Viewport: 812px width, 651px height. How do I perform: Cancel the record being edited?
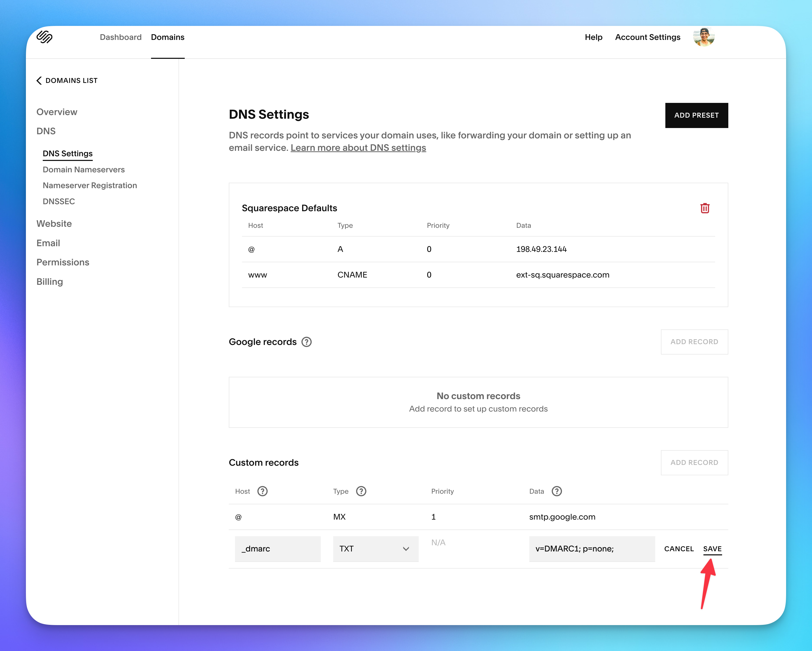[x=679, y=549]
